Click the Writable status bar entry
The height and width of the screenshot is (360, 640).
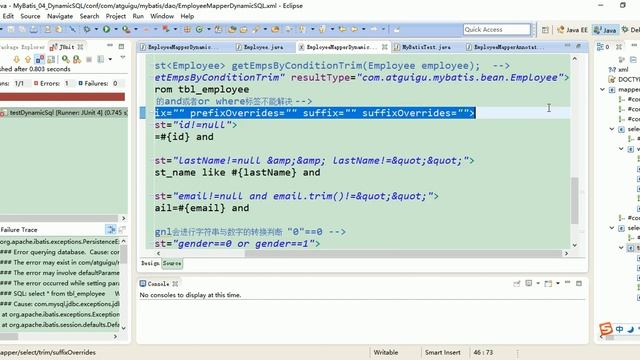pos(386,352)
